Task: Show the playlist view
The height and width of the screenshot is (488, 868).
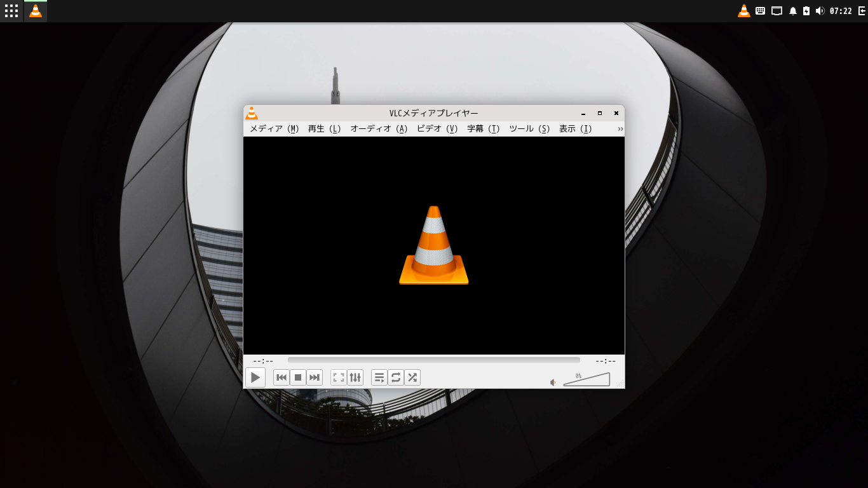Action: click(379, 377)
